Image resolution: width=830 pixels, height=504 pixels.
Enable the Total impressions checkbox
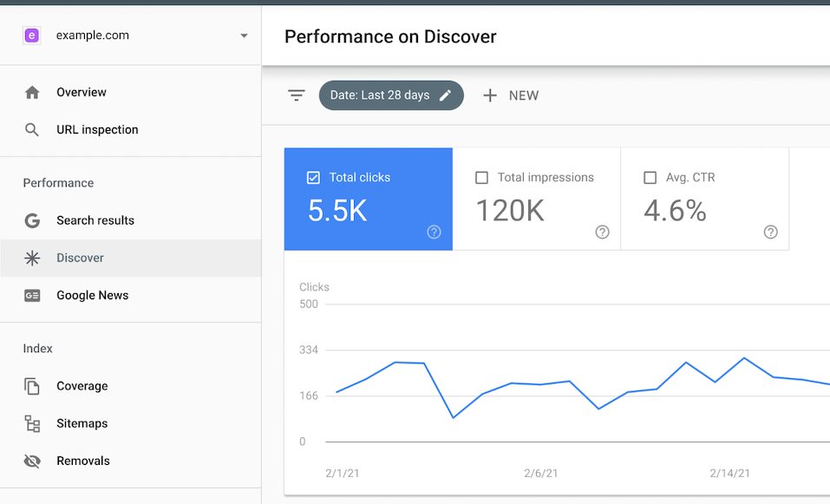(x=481, y=178)
